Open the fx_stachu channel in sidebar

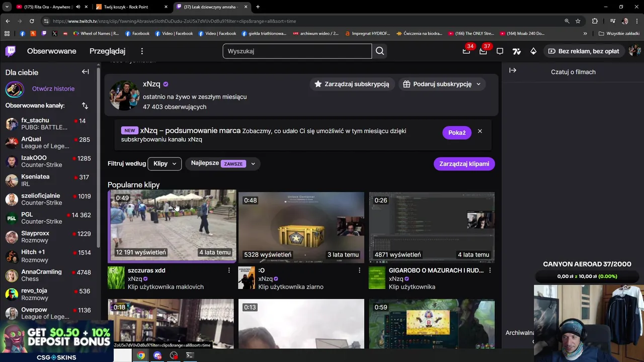point(49,124)
